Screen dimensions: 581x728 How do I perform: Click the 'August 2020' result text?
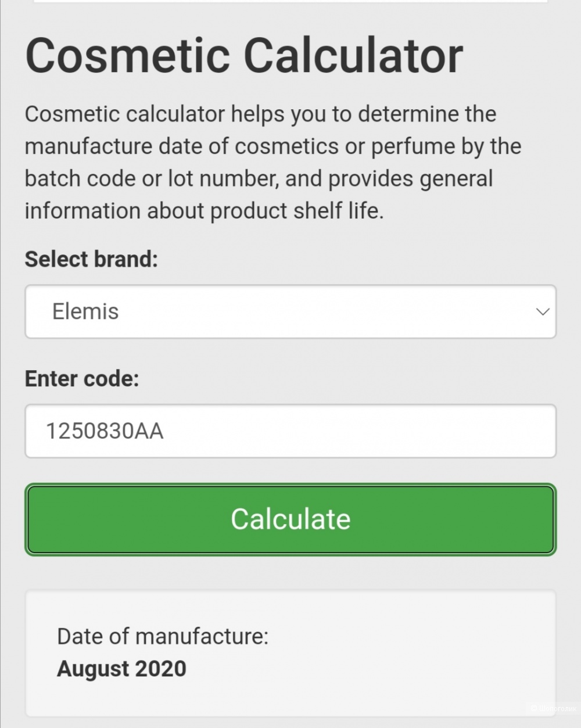[121, 669]
